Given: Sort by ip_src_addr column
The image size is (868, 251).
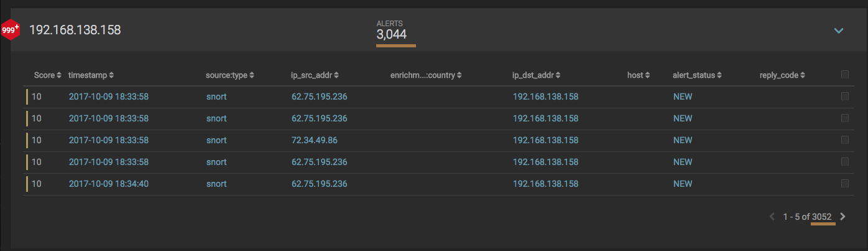Looking at the screenshot, I should click(x=315, y=75).
